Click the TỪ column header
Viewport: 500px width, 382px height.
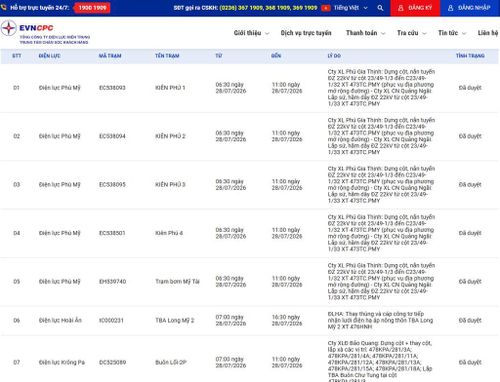219,56
